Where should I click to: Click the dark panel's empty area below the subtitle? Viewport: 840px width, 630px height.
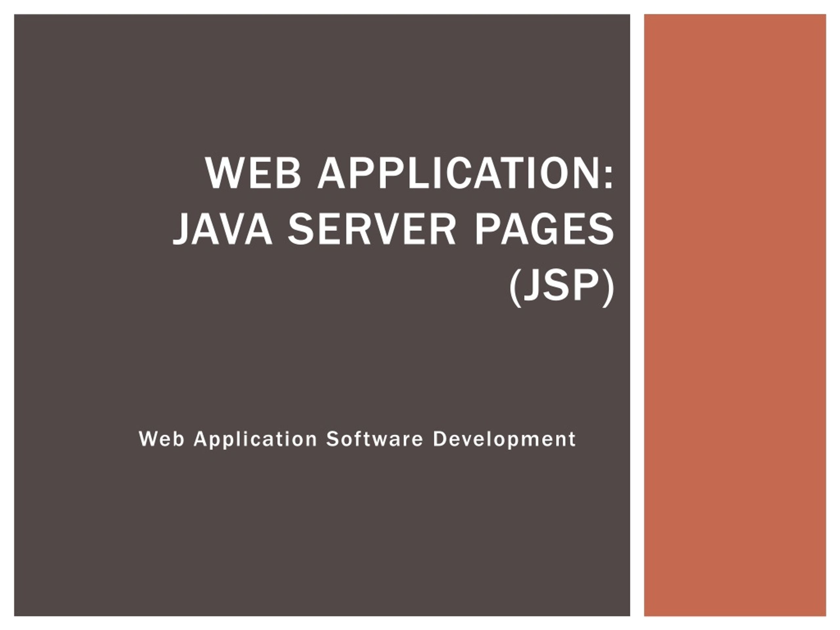pyautogui.click(x=322, y=532)
